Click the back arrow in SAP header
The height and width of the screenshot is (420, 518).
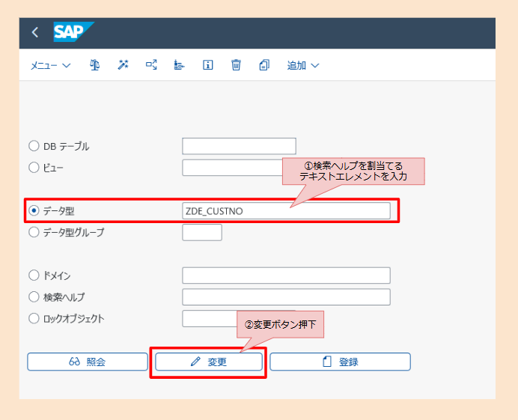[x=34, y=33]
